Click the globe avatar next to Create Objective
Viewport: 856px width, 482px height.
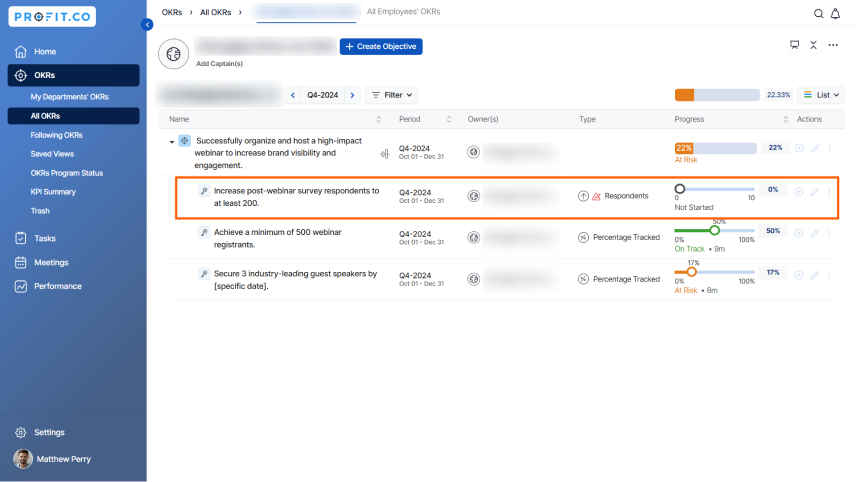coord(174,54)
